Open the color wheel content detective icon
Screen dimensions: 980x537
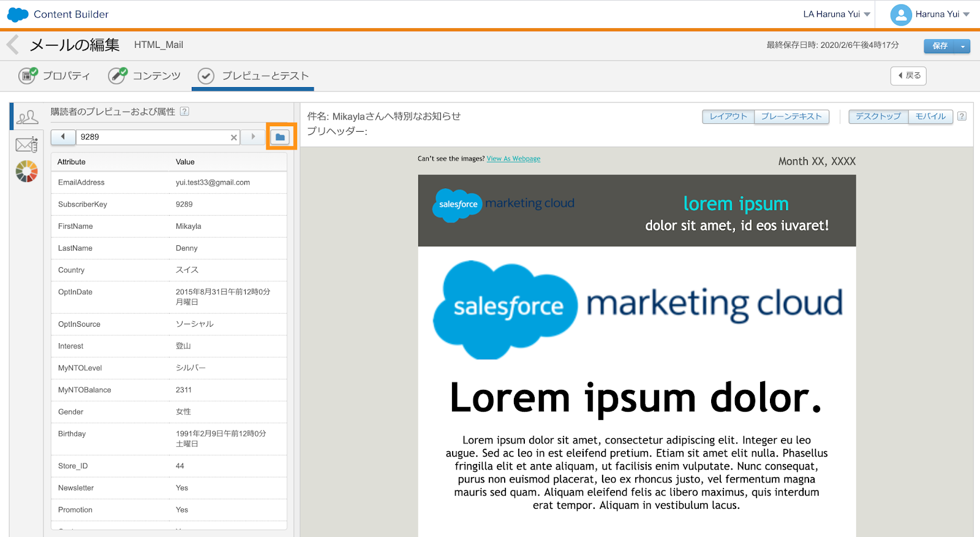click(26, 172)
